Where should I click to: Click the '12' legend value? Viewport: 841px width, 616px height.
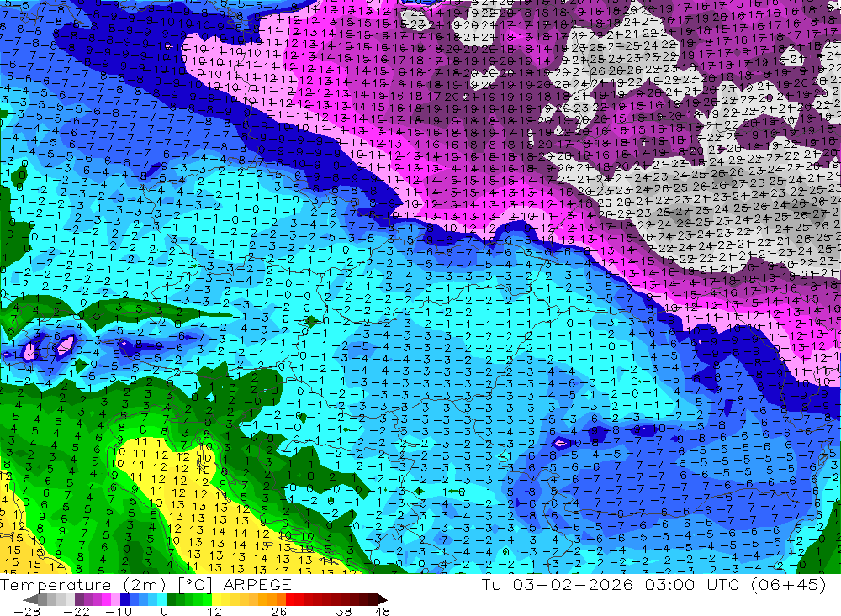[x=214, y=611]
